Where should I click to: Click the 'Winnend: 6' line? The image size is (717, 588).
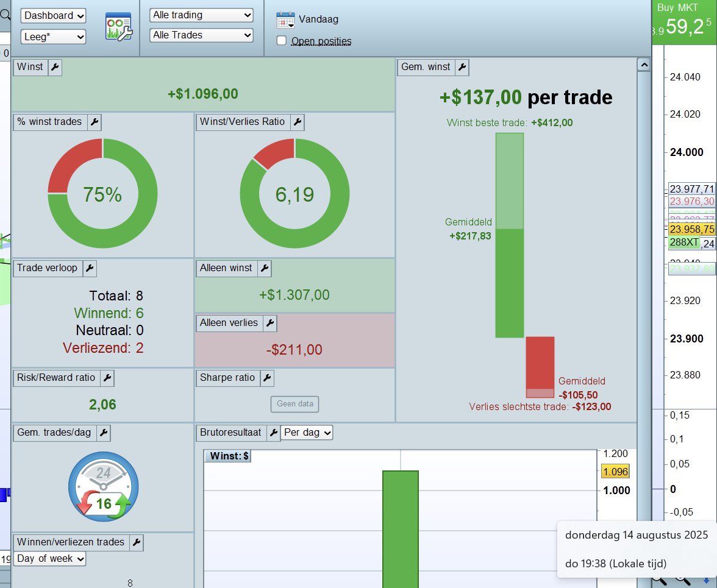109,313
